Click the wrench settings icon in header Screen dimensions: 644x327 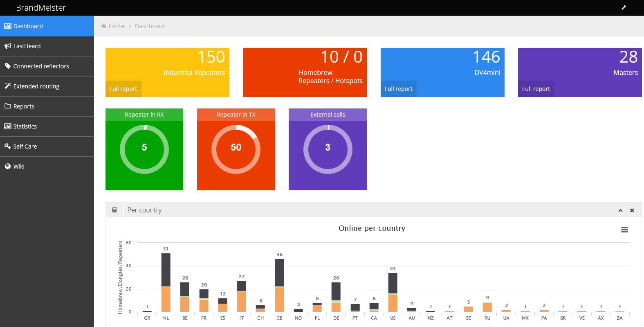(x=624, y=7)
